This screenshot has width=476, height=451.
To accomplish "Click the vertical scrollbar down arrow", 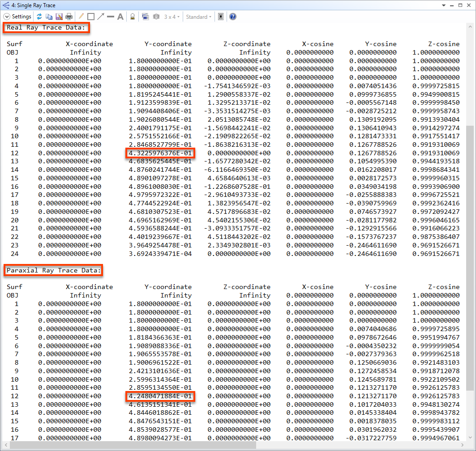I will pos(470,437).
